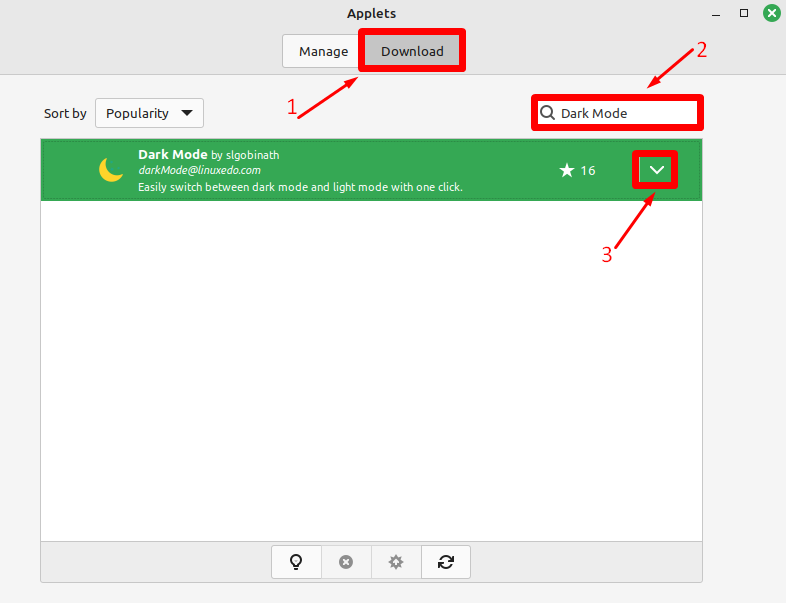786x603 pixels.
Task: Open the Sort by Popularity dropdown
Action: click(x=149, y=113)
